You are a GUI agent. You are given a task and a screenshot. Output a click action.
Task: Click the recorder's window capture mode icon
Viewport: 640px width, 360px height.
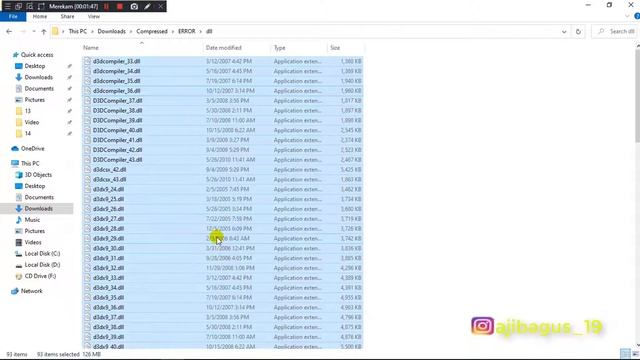(x=18, y=7)
